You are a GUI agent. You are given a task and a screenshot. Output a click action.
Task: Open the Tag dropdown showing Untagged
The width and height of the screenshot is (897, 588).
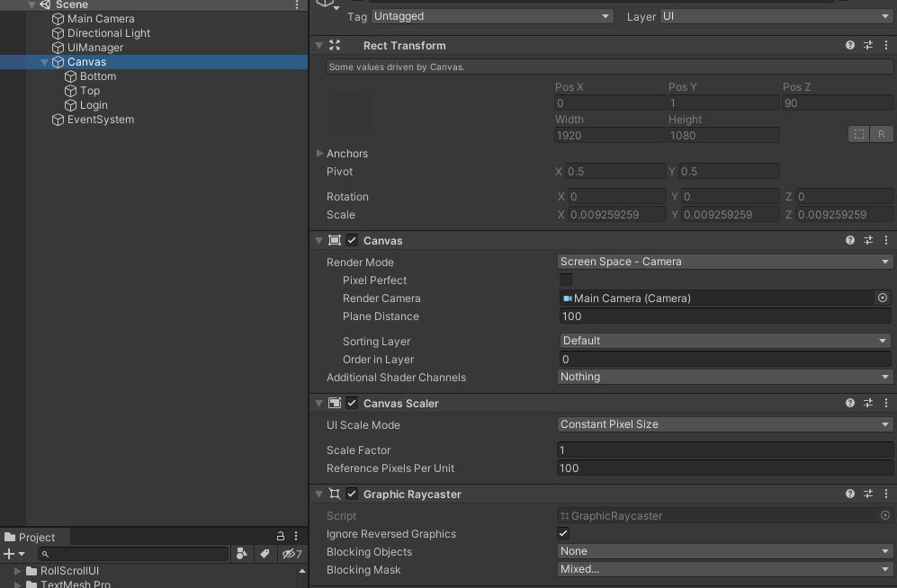(492, 16)
